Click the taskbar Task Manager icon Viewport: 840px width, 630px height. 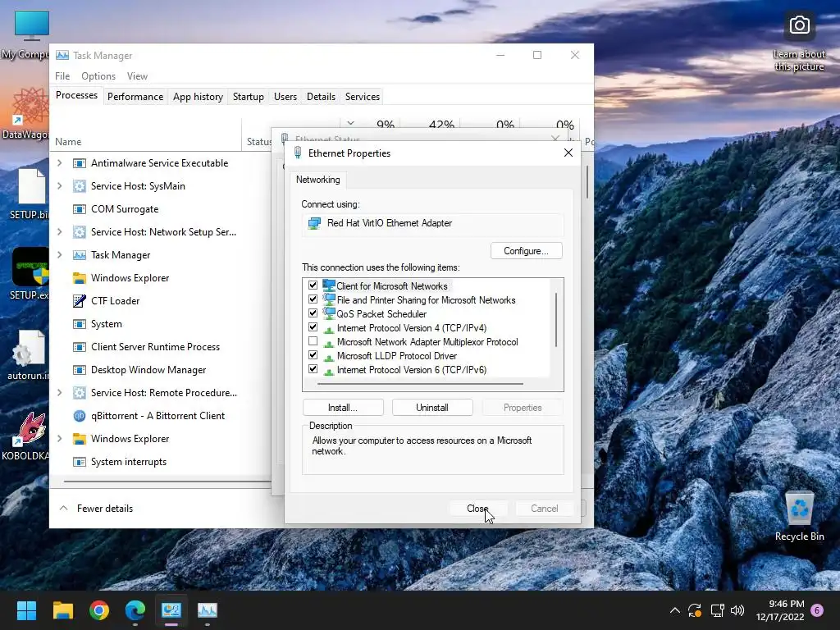point(208,610)
